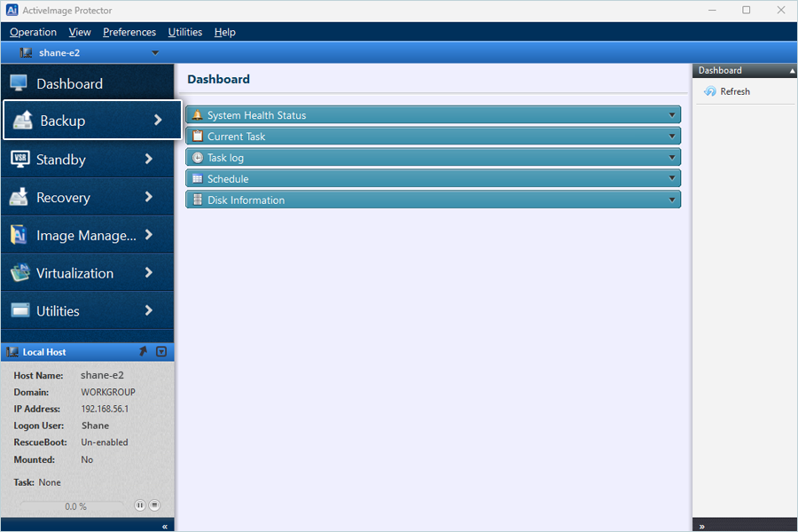Expand Current Task section arrow
Screen dimensions: 798x532
tap(672, 136)
